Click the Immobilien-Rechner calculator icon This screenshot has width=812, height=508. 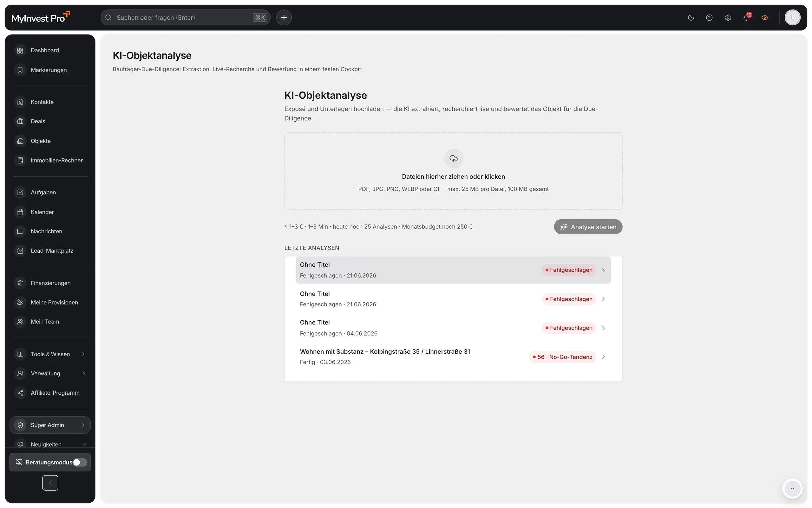(x=20, y=161)
